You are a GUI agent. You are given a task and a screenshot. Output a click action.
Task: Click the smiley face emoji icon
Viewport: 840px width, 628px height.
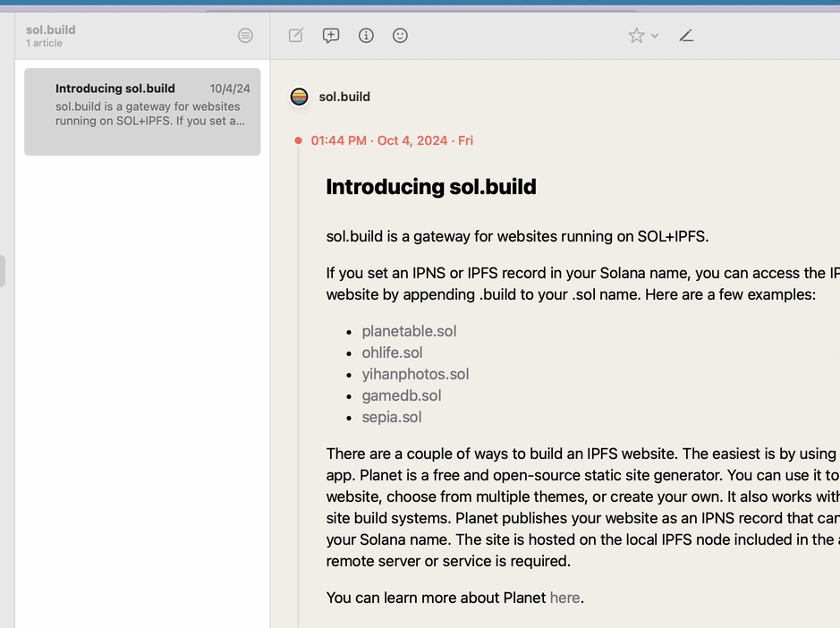400,36
